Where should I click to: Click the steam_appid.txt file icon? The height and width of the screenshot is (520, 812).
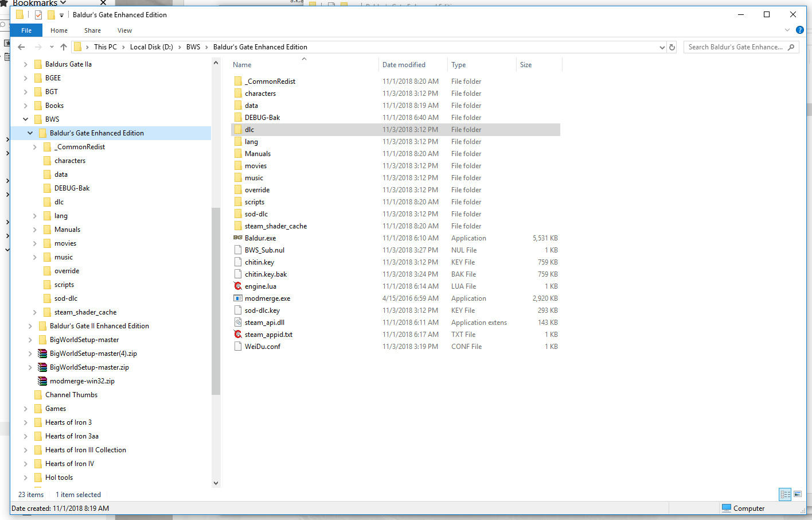(238, 334)
